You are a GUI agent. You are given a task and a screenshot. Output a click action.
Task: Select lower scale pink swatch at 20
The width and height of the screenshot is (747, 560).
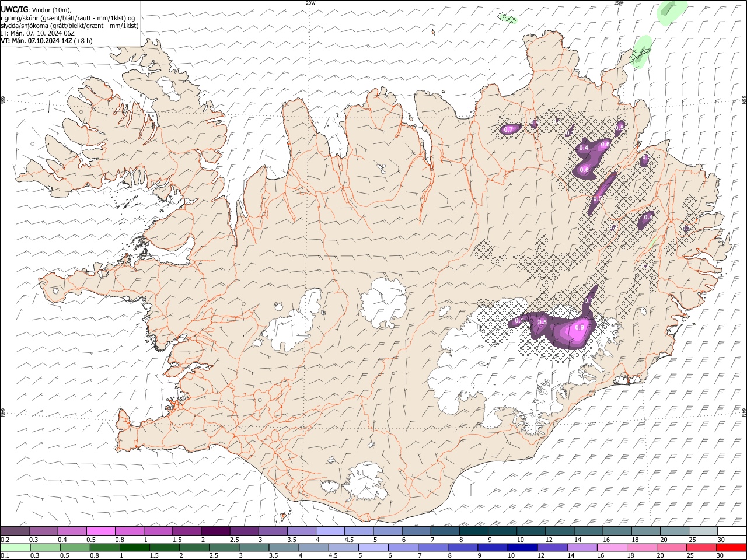click(x=672, y=547)
